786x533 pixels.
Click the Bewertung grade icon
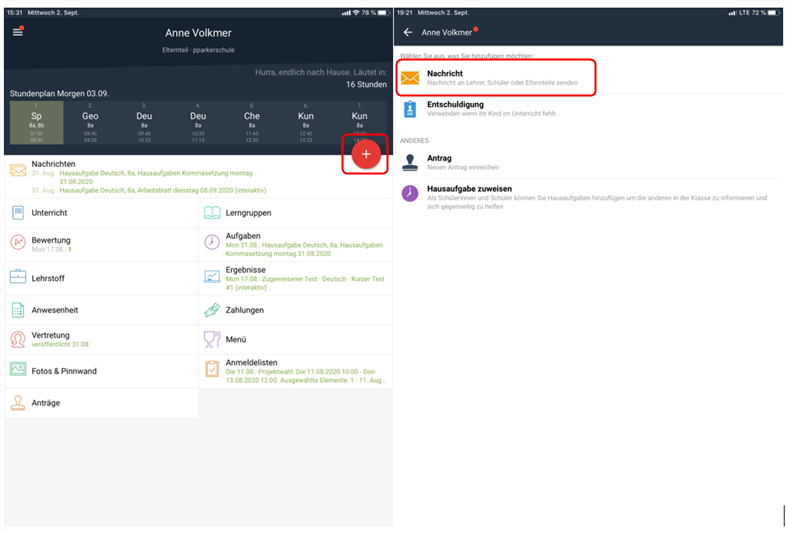pos(18,243)
